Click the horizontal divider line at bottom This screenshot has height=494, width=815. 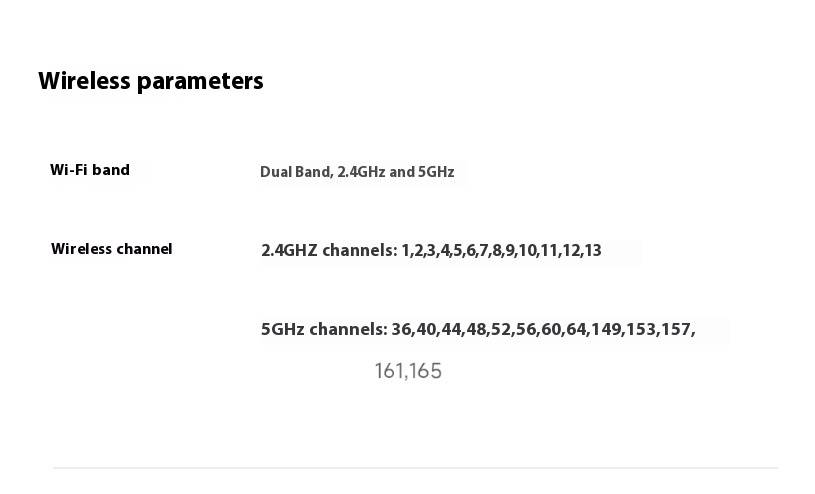[415, 468]
